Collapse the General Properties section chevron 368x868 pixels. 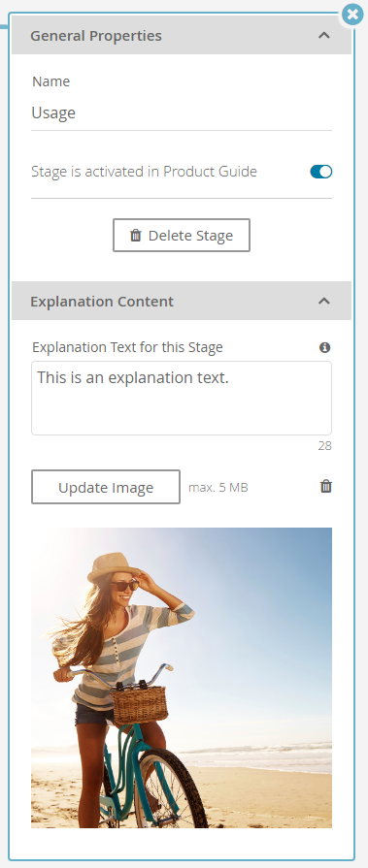(x=324, y=36)
